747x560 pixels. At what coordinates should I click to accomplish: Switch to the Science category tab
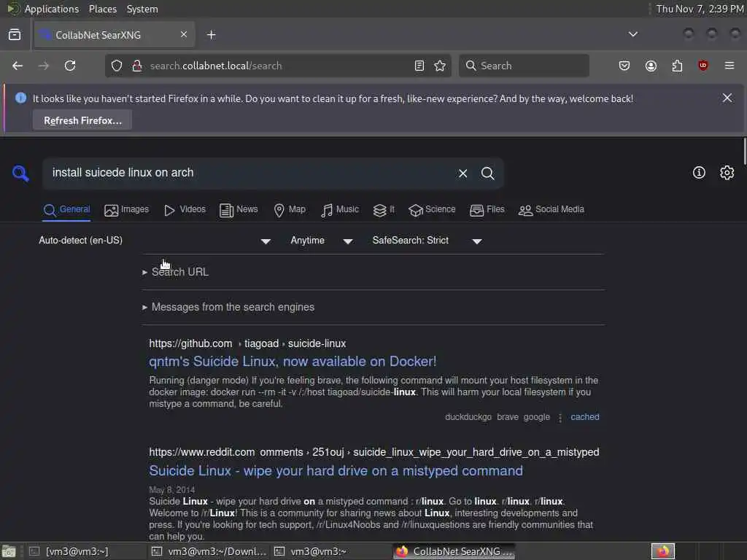(432, 209)
